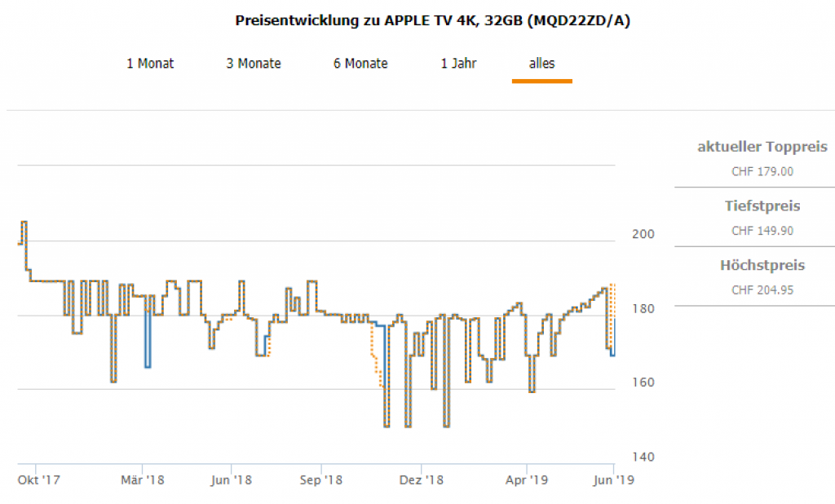Select the 1 Monat time range tab
This screenshot has width=835, height=504.
150,64
